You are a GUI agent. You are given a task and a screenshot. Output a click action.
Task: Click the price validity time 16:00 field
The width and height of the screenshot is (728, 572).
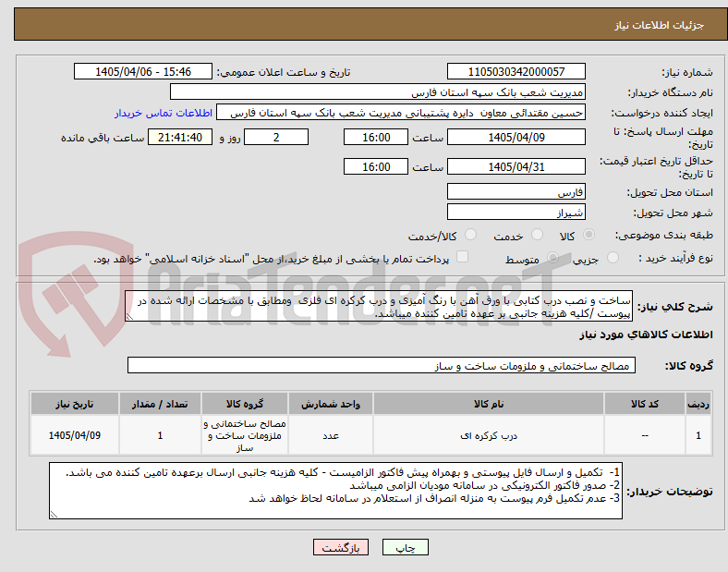coord(376,166)
